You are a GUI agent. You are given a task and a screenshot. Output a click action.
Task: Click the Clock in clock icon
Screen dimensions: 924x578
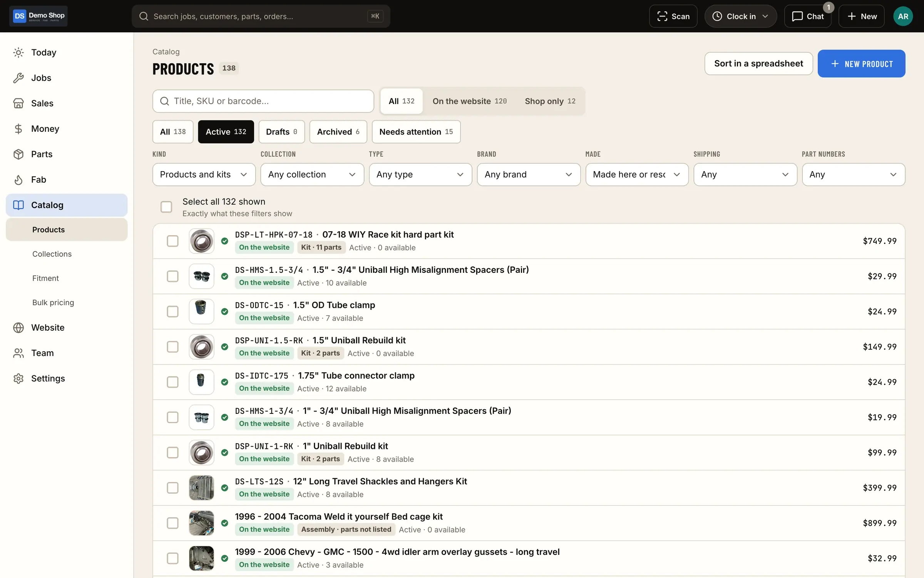pyautogui.click(x=717, y=16)
